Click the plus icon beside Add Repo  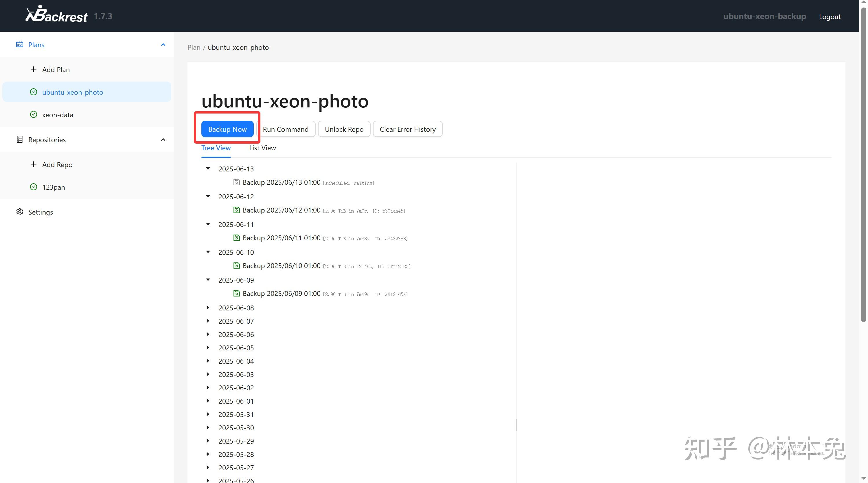click(33, 164)
